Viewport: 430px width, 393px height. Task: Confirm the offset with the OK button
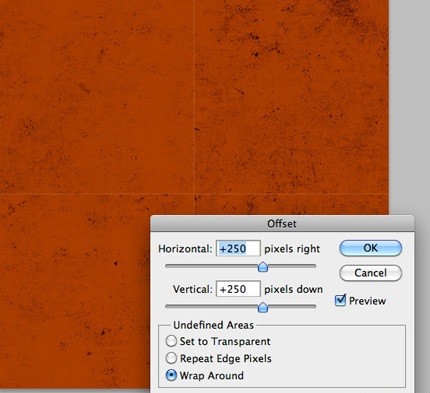370,248
